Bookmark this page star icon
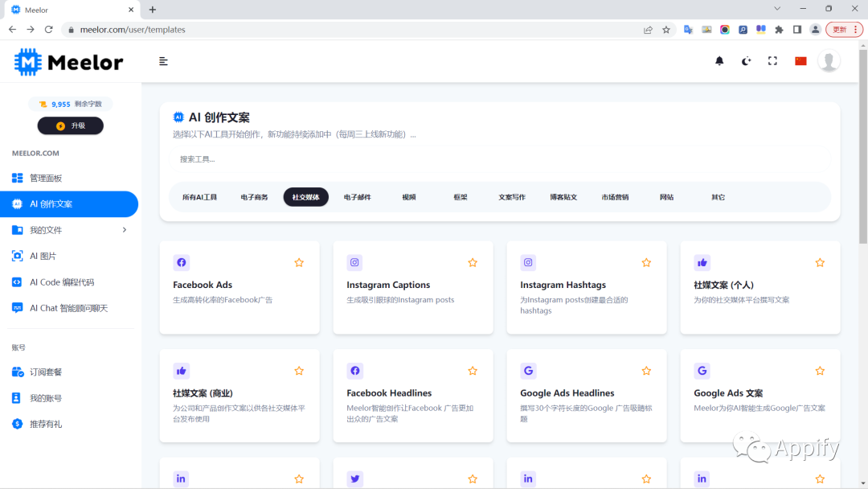Viewport: 868px width, 489px height. point(666,29)
